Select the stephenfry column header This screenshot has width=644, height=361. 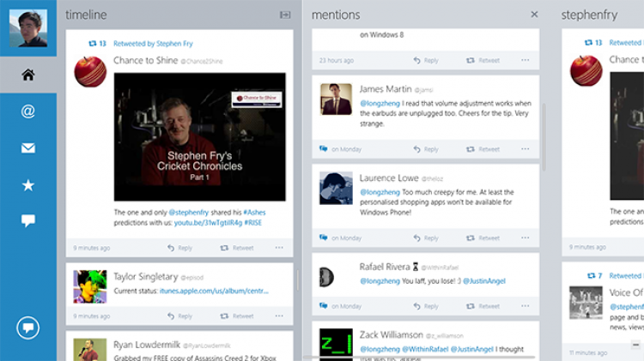(x=589, y=15)
